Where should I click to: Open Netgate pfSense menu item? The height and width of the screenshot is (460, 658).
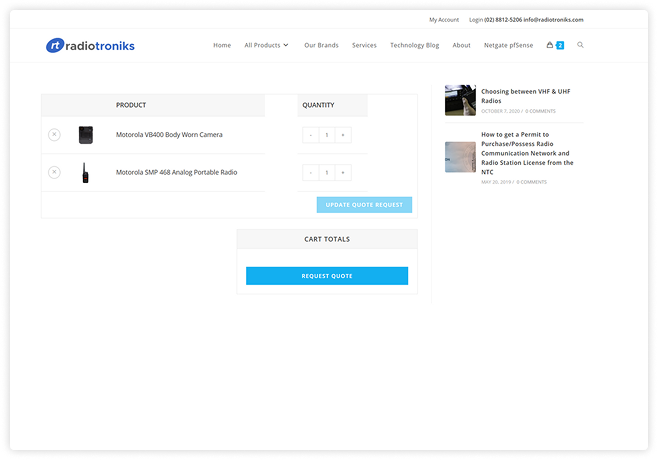[508, 45]
